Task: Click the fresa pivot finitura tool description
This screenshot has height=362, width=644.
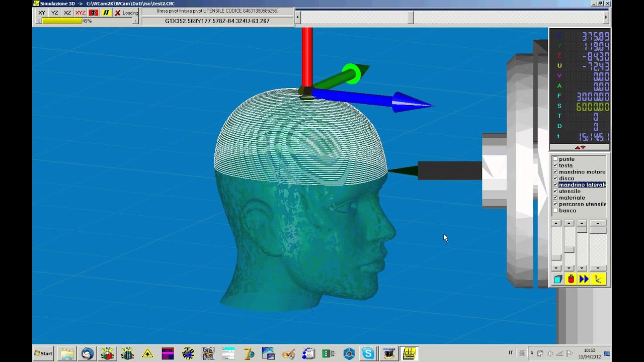Action: click(x=217, y=11)
